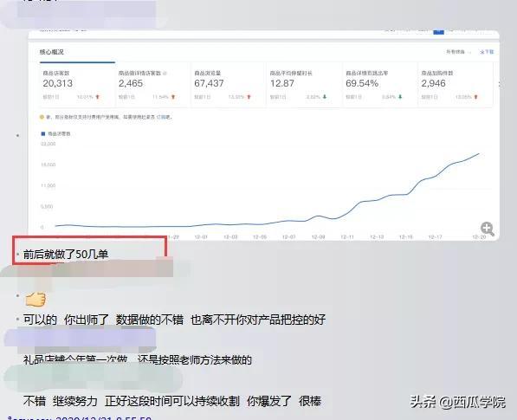Toggle the blue chart legend marker
The image size is (517, 420).
point(42,133)
